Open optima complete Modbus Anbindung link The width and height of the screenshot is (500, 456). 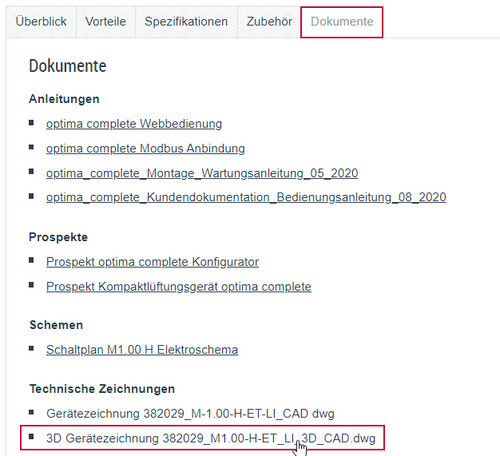click(145, 148)
